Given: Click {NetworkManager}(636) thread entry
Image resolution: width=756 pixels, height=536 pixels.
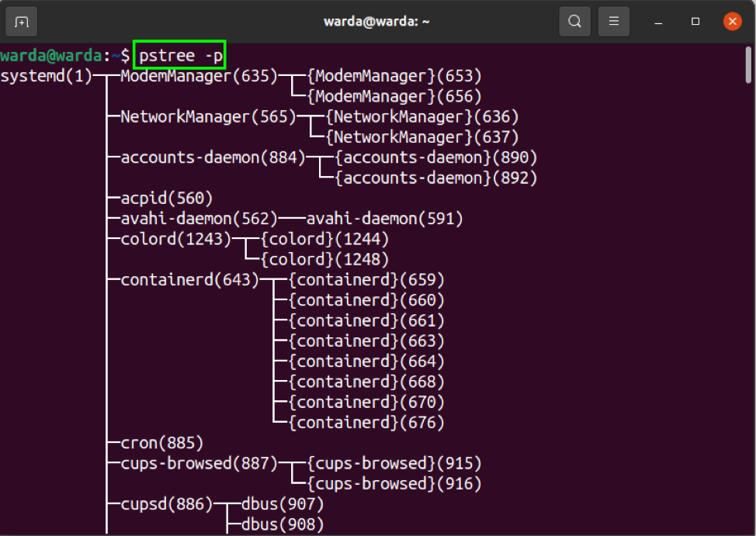Looking at the screenshot, I should 422,116.
